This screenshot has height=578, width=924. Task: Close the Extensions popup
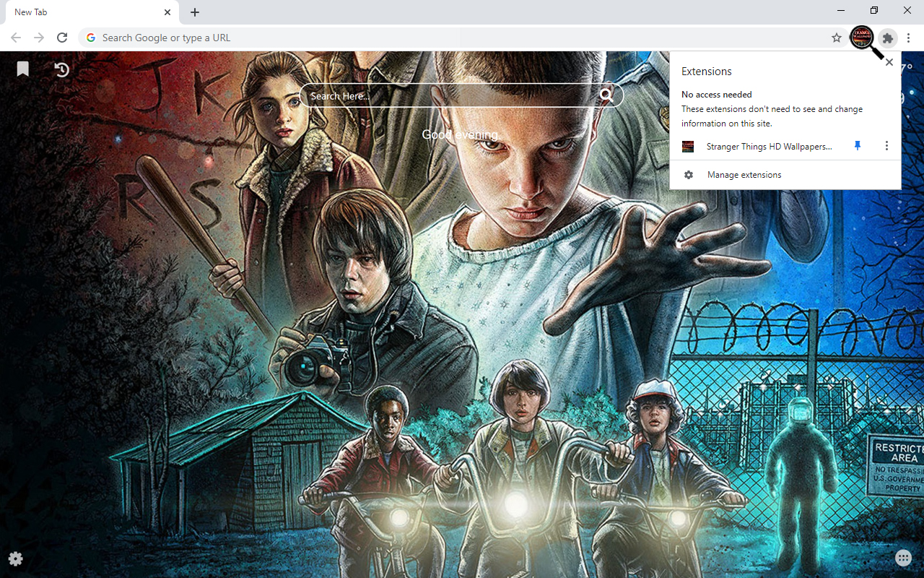[x=889, y=62]
